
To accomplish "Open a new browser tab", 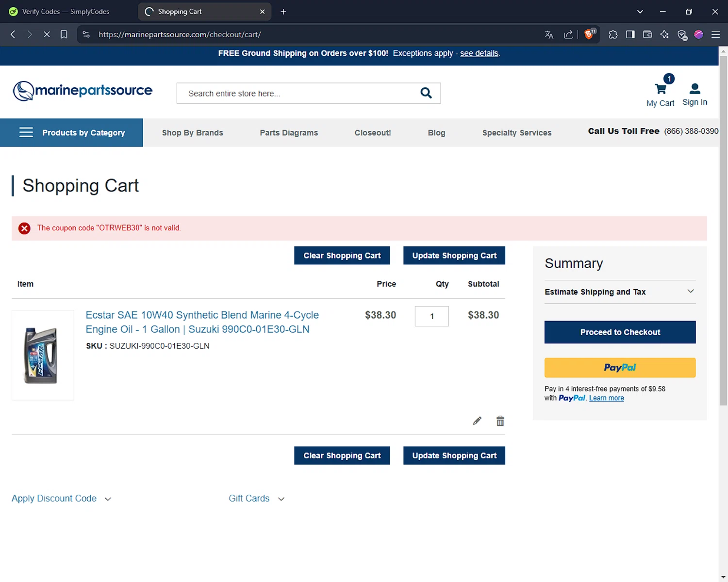I will (283, 12).
